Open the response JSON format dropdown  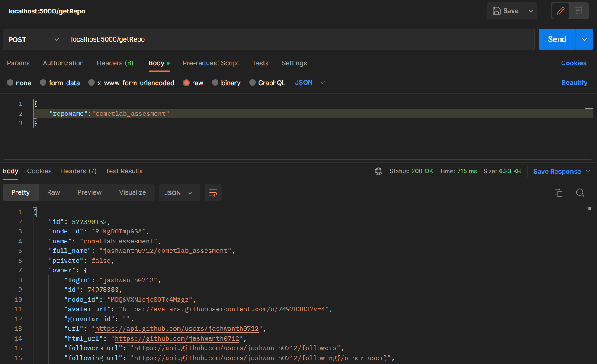coord(180,193)
